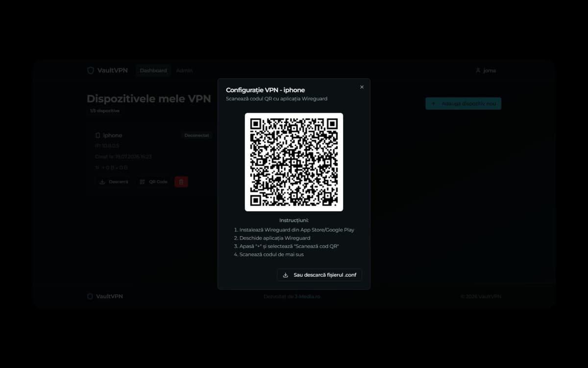Open the Dashboard tab
This screenshot has width=588, height=368.
coord(153,71)
